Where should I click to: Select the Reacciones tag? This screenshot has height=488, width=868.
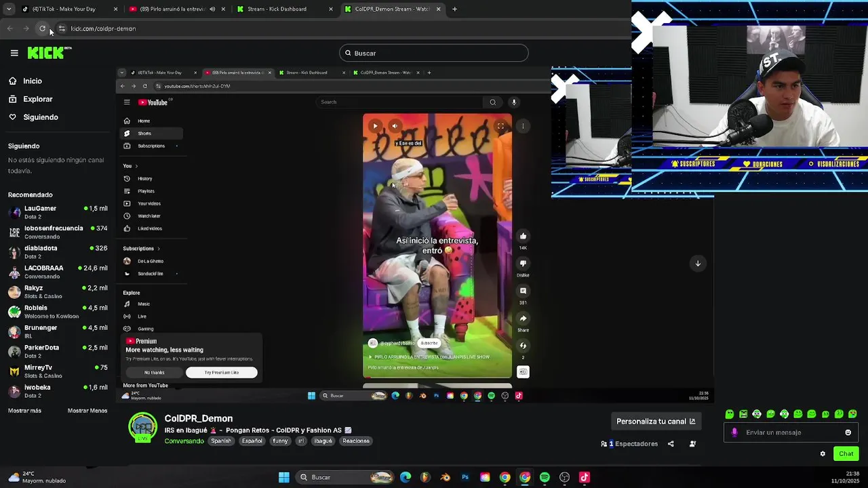356,441
